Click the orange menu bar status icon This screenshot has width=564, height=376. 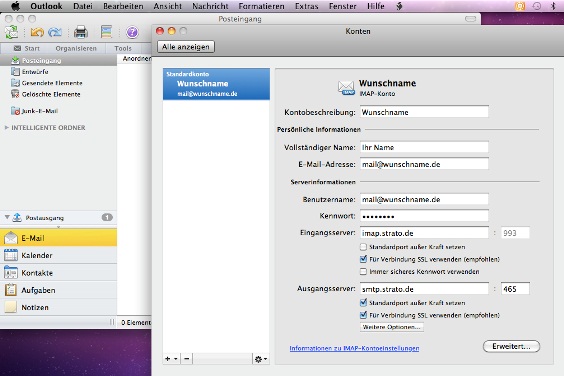520,6
